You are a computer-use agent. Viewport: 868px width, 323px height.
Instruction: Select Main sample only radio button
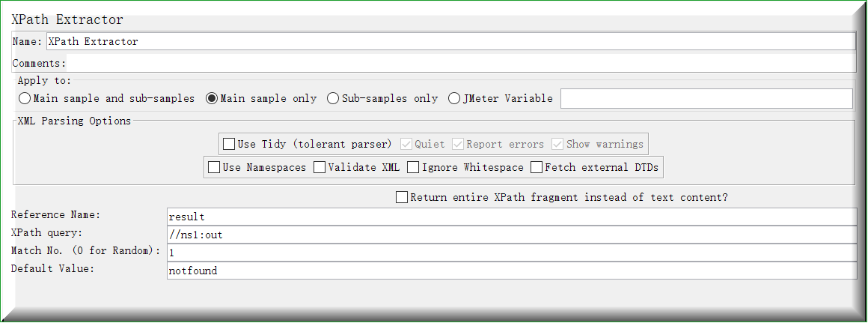tap(261, 99)
